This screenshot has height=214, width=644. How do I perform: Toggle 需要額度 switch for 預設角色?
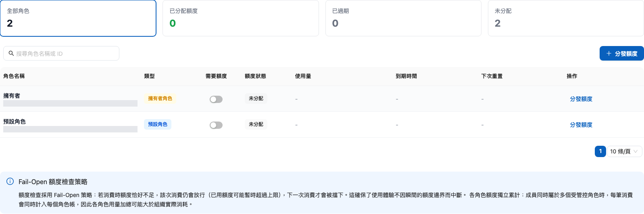[216, 125]
